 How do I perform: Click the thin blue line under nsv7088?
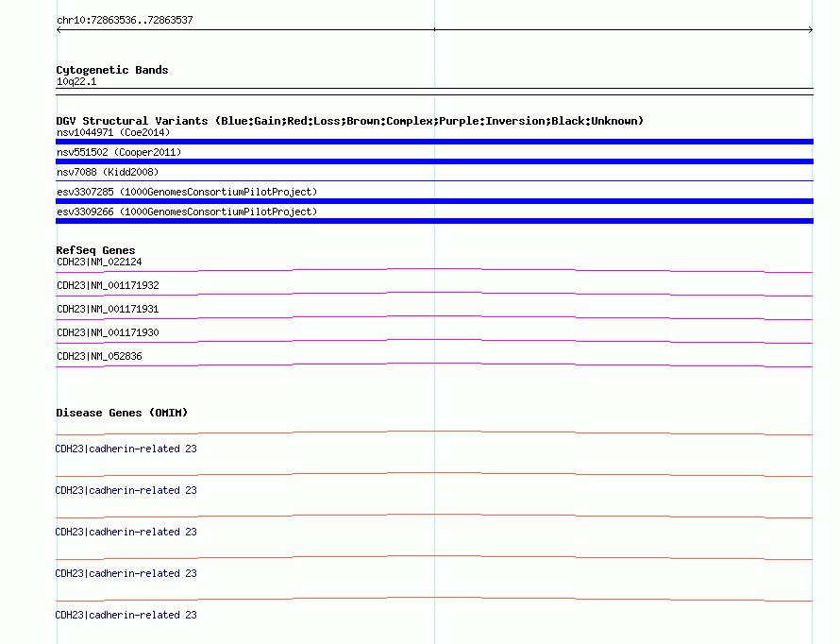tap(434, 181)
